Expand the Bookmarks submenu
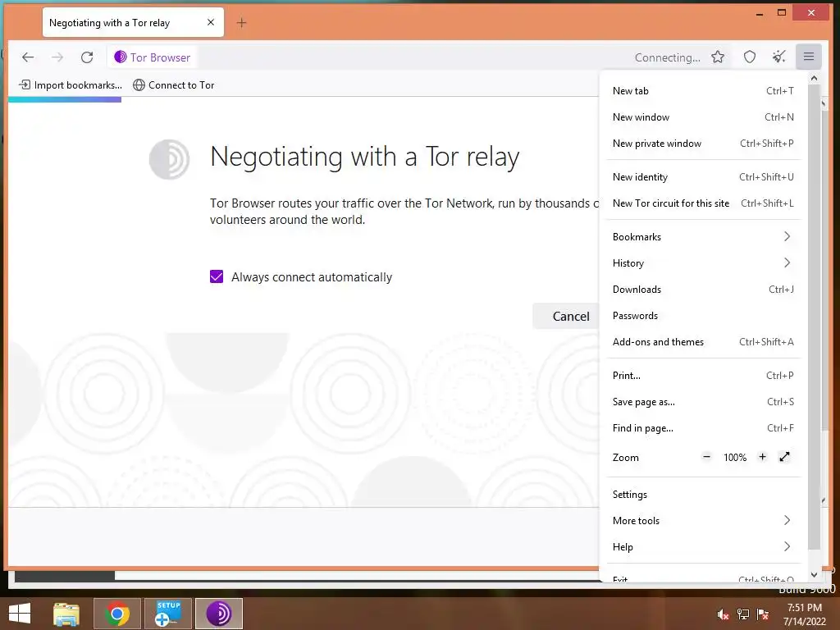 point(703,237)
